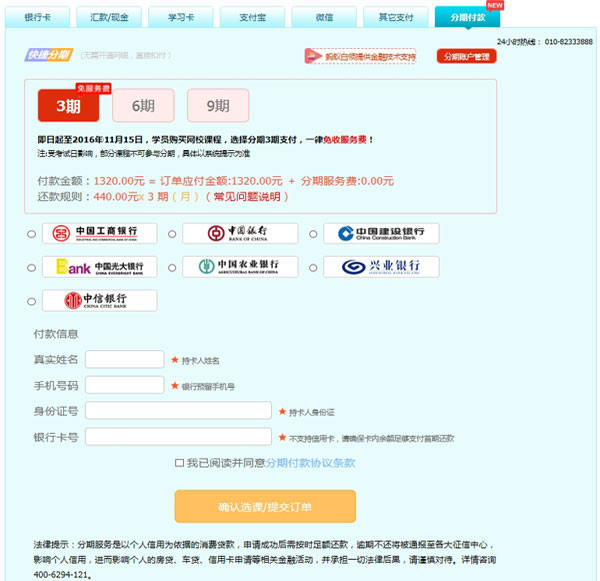Open the 微信 payment tab
600x581 pixels.
[x=324, y=17]
